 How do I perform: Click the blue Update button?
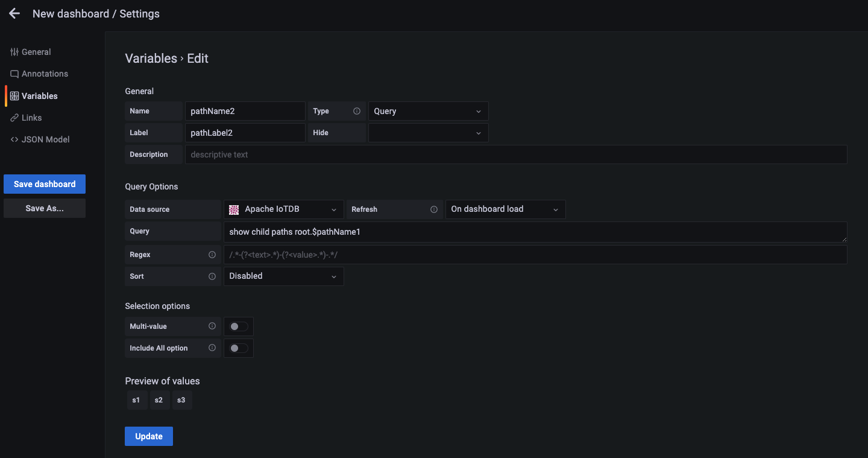point(149,436)
